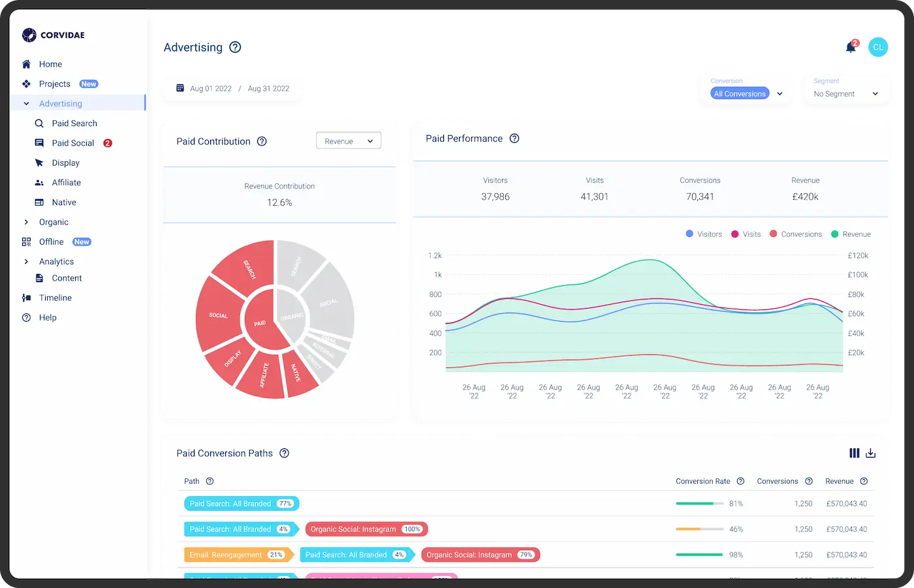Click the 12.6% Revenue Contribution value
914x588 pixels.
[279, 203]
